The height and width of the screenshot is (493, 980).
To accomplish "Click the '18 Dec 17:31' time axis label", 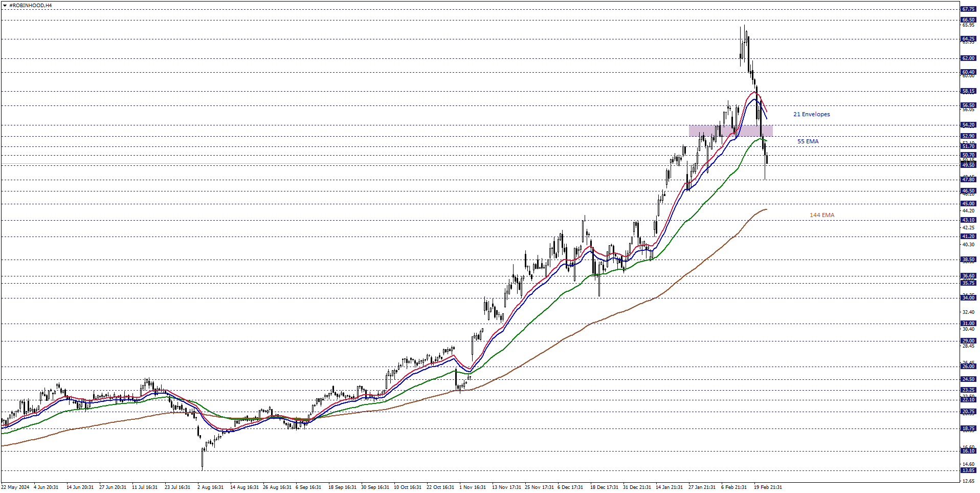I will [604, 487].
